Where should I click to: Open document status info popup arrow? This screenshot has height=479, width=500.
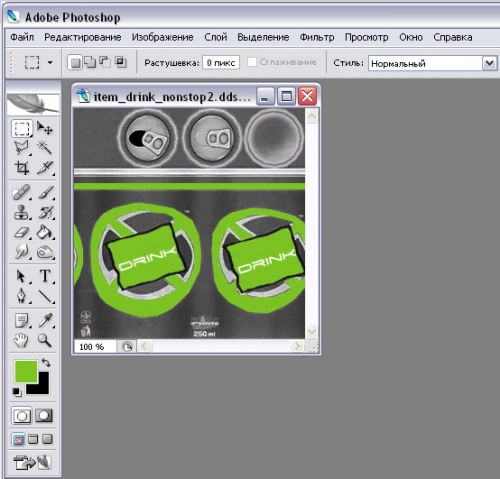[x=127, y=347]
